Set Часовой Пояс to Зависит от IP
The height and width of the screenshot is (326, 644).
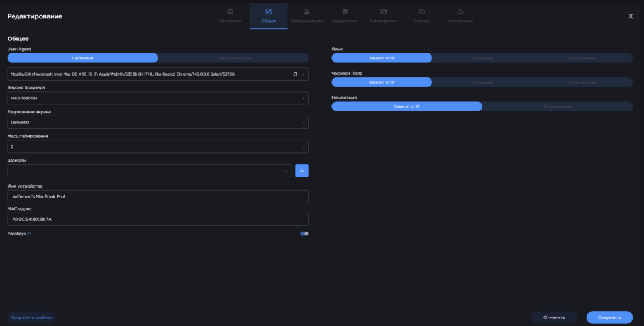click(x=382, y=82)
